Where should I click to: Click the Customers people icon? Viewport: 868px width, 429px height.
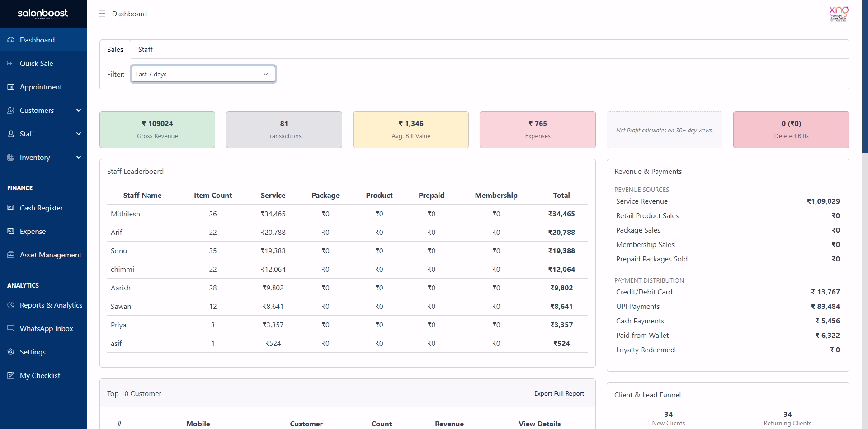click(11, 110)
